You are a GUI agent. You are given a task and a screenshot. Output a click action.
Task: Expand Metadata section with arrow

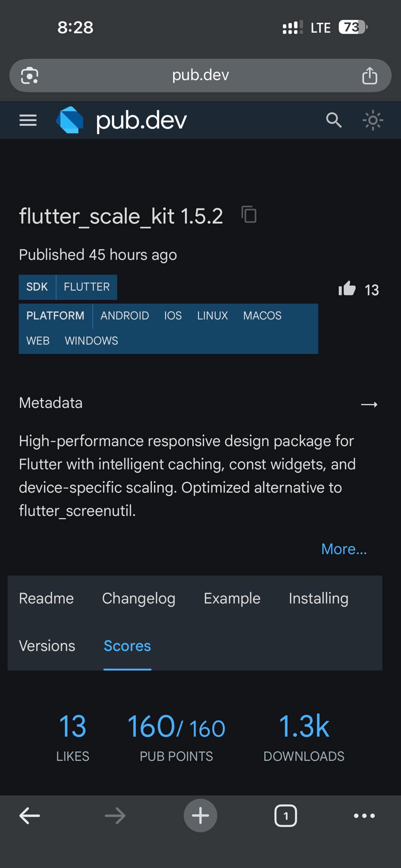click(369, 404)
